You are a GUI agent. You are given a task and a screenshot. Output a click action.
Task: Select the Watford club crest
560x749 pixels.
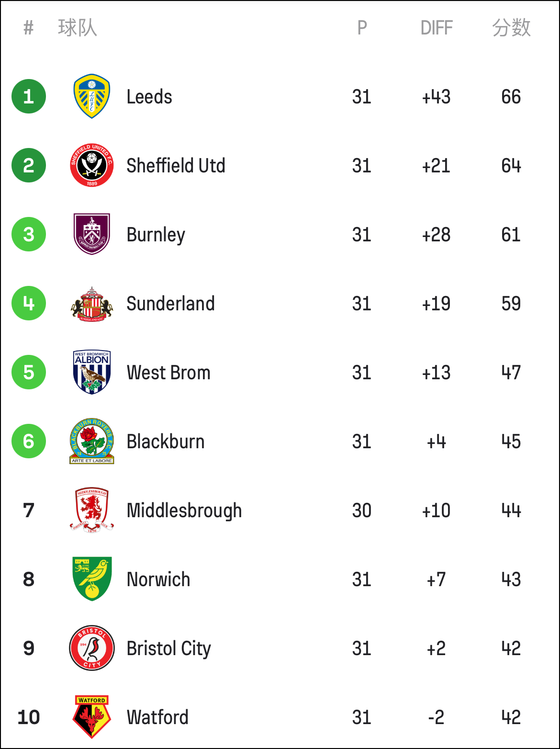pyautogui.click(x=92, y=717)
